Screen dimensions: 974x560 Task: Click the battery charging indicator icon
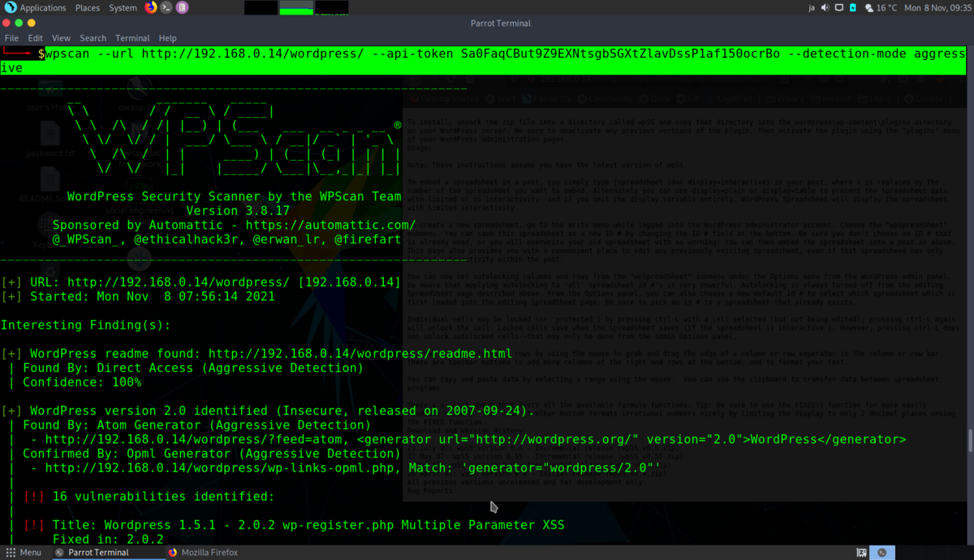853,7
